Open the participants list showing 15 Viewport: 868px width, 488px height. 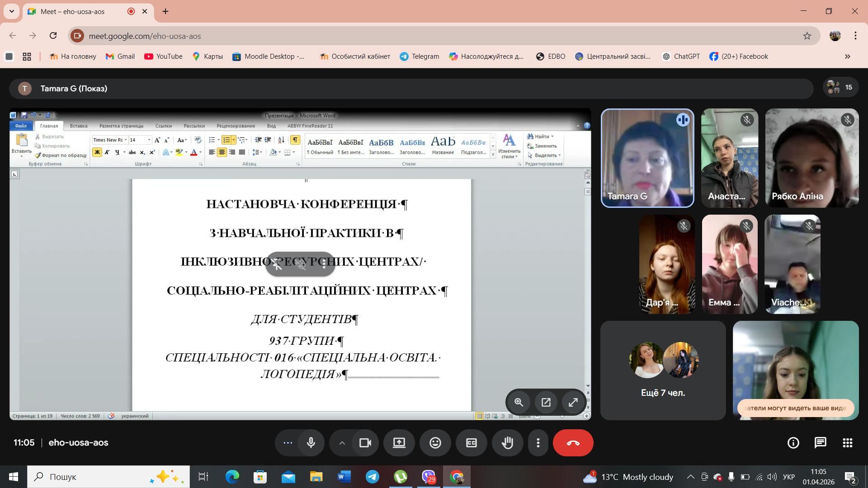(x=840, y=87)
